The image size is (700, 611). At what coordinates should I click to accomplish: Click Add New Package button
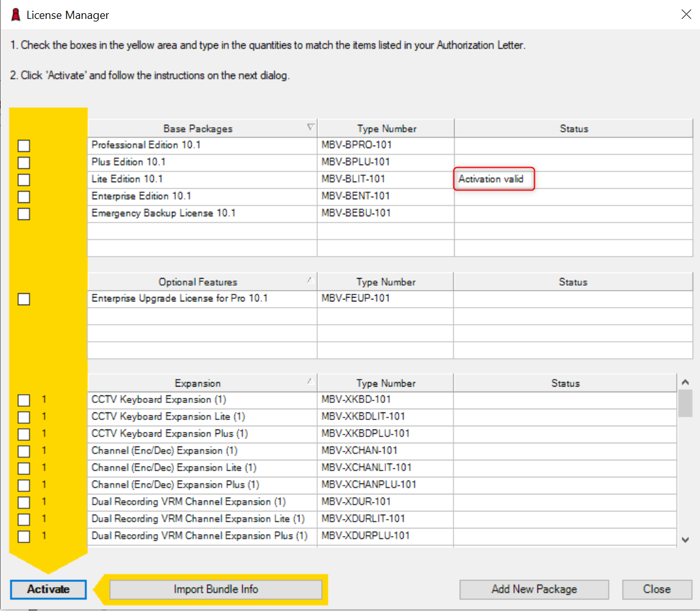[534, 589]
